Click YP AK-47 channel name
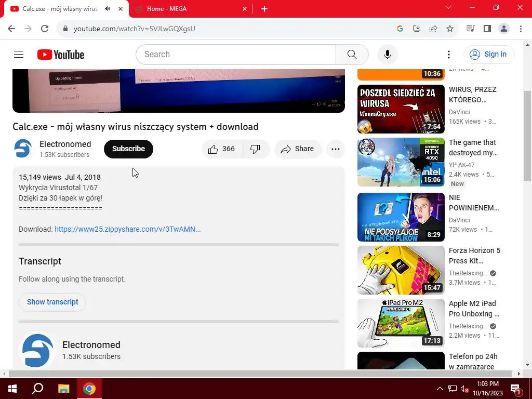Screen dimensions: 532x399 (461, 165)
